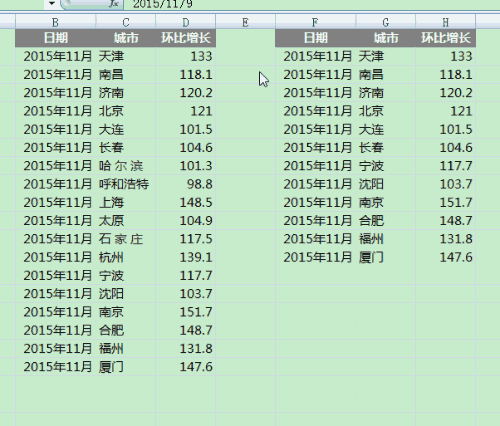Click 131.8 in column D
Viewport: 500px width, 426px height.
(x=186, y=349)
